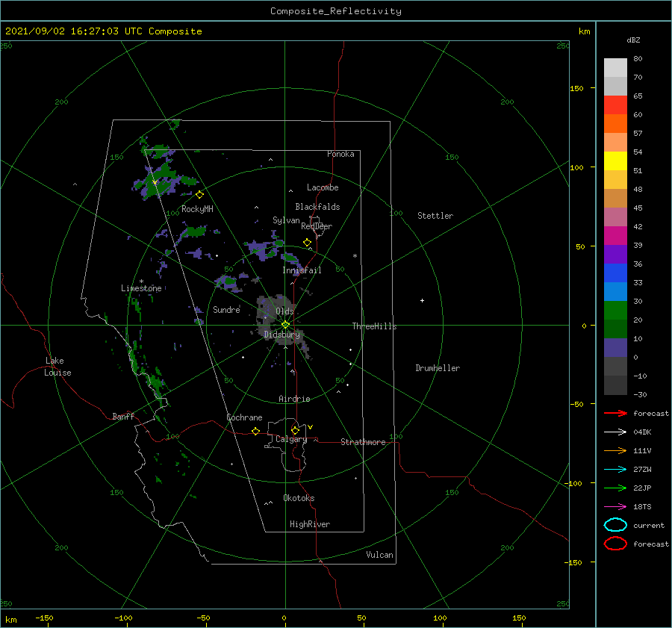Click the yellow V marker northeast of Calgary

311,427
